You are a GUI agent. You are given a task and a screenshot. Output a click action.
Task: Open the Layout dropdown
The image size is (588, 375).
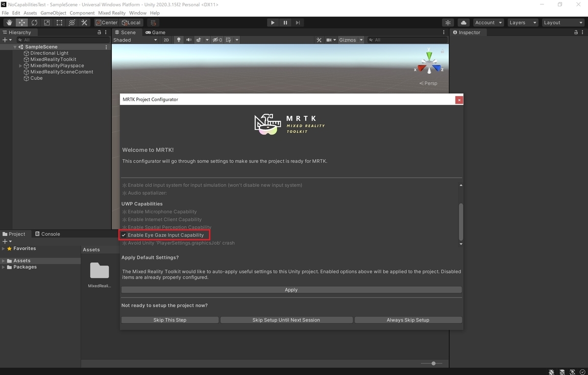click(563, 23)
